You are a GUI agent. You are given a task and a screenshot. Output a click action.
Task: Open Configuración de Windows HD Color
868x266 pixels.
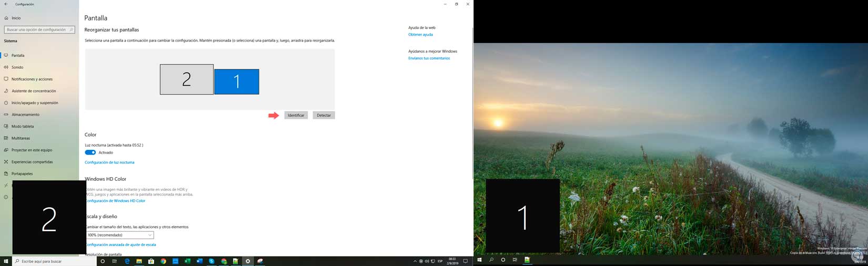(116, 201)
